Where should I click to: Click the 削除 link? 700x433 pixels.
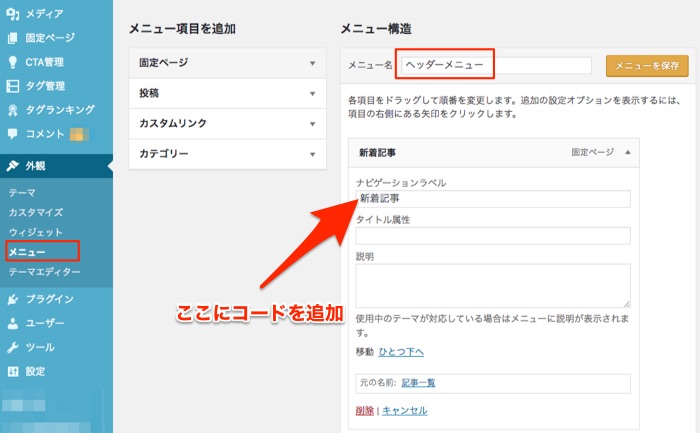[364, 411]
